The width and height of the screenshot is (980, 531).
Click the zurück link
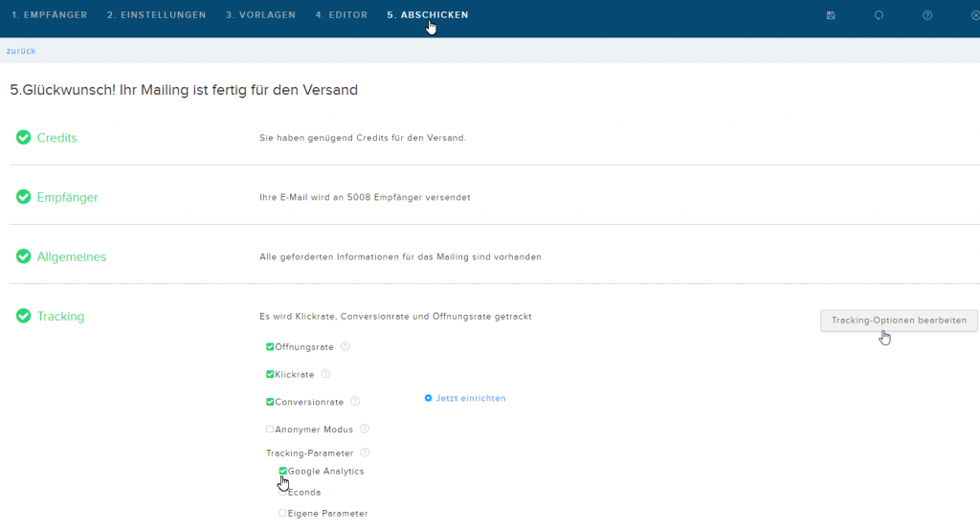(21, 52)
